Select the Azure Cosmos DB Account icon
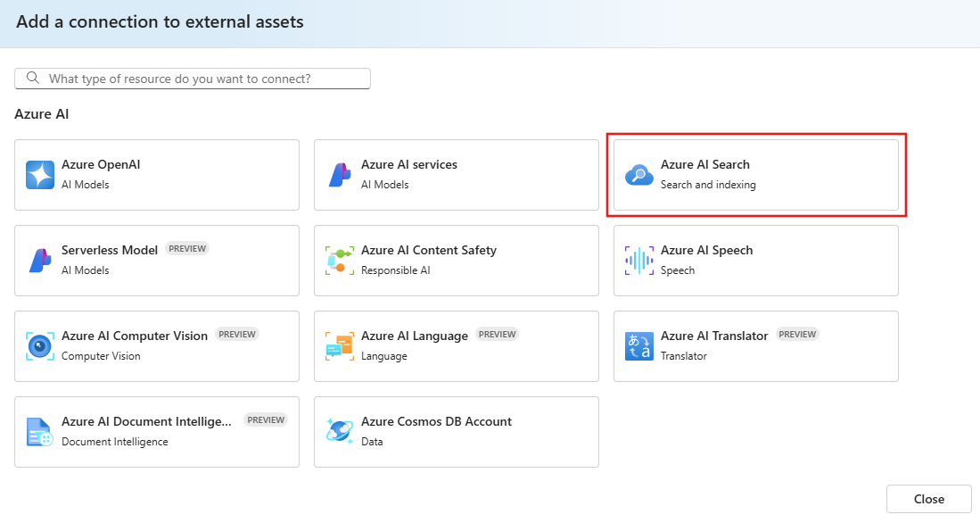The height and width of the screenshot is (523, 980). coord(339,431)
